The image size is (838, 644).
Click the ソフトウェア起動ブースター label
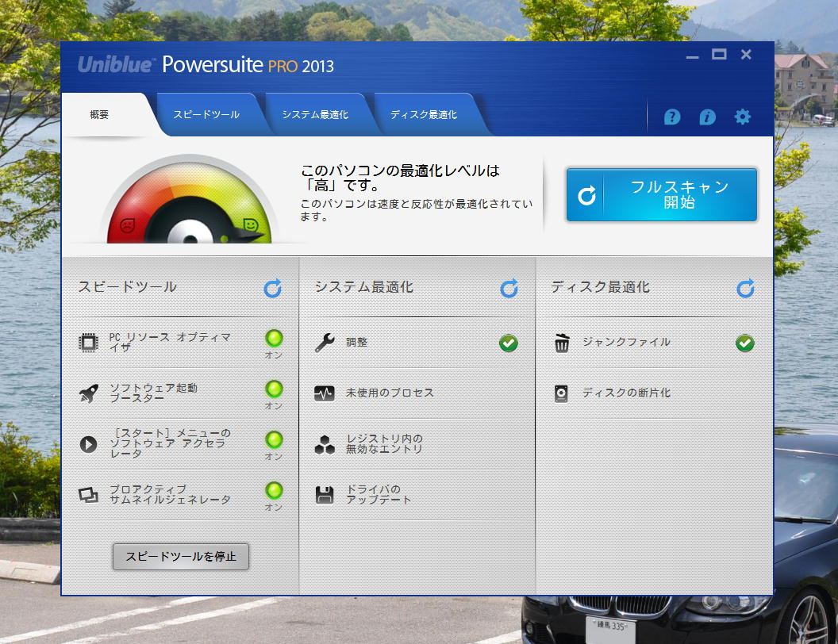click(x=153, y=393)
